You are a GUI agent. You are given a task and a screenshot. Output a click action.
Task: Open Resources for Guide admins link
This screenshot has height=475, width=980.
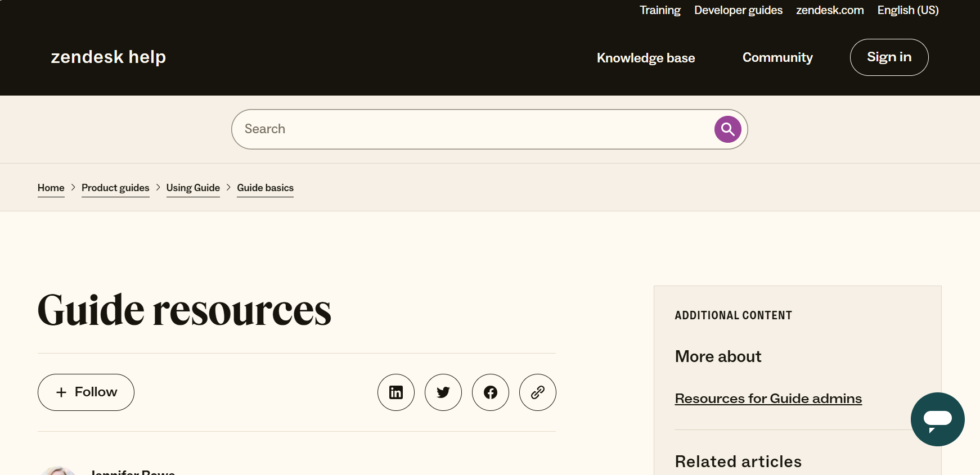768,399
